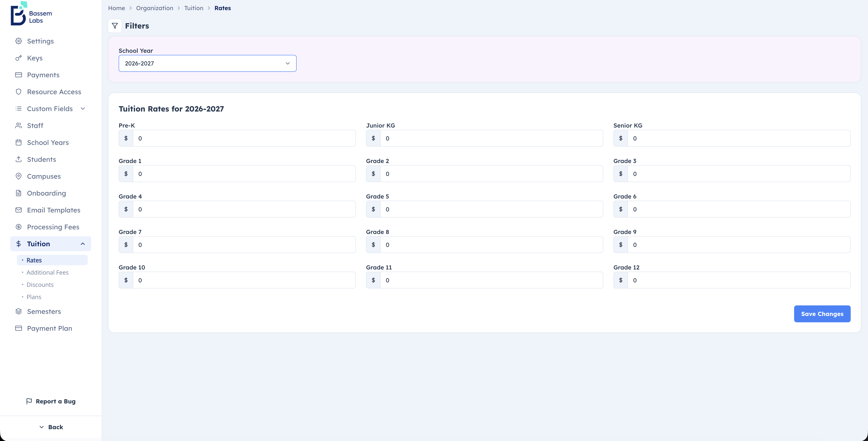Viewport: 868px width, 441px height.
Task: Click the Payment Plan card icon
Action: pos(19,328)
